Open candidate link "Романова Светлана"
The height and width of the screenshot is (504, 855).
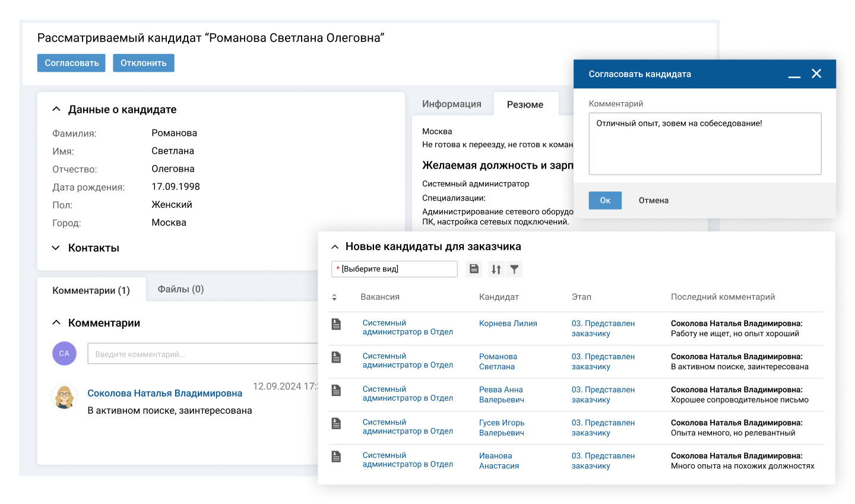[x=499, y=360]
